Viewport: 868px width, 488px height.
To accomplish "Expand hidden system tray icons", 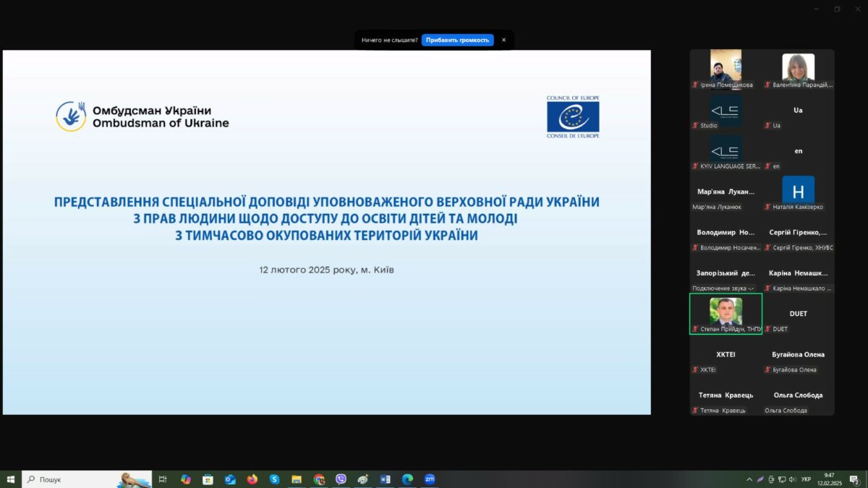I will click(749, 479).
